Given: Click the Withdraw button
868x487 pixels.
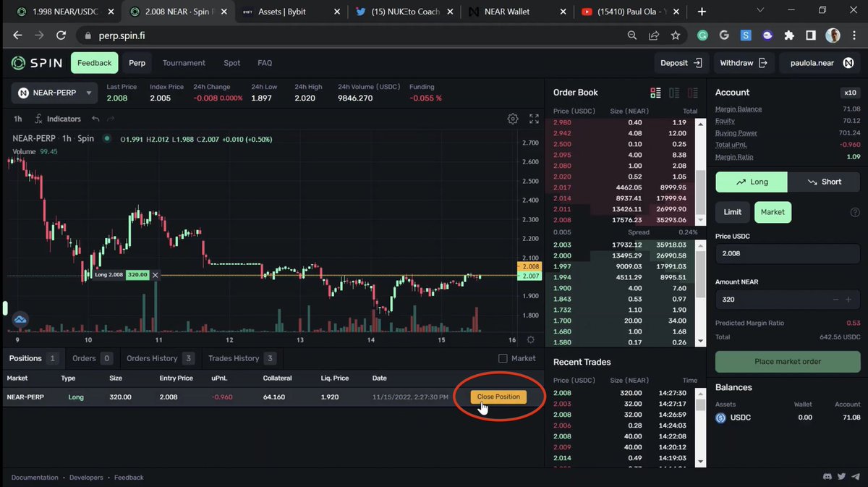Looking at the screenshot, I should (744, 63).
